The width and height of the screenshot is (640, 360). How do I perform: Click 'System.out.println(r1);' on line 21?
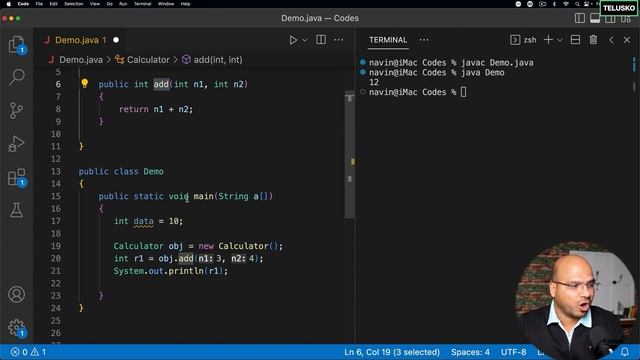click(x=171, y=271)
